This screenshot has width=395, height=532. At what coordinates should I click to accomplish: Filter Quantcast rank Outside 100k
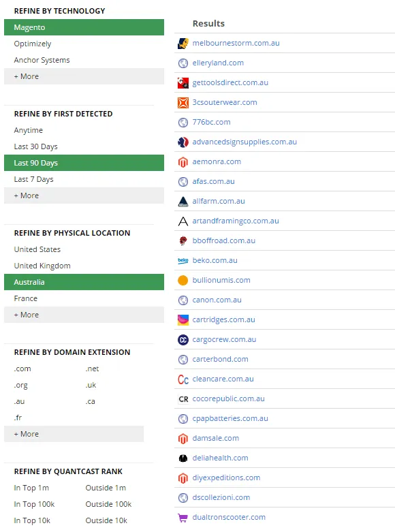[108, 504]
